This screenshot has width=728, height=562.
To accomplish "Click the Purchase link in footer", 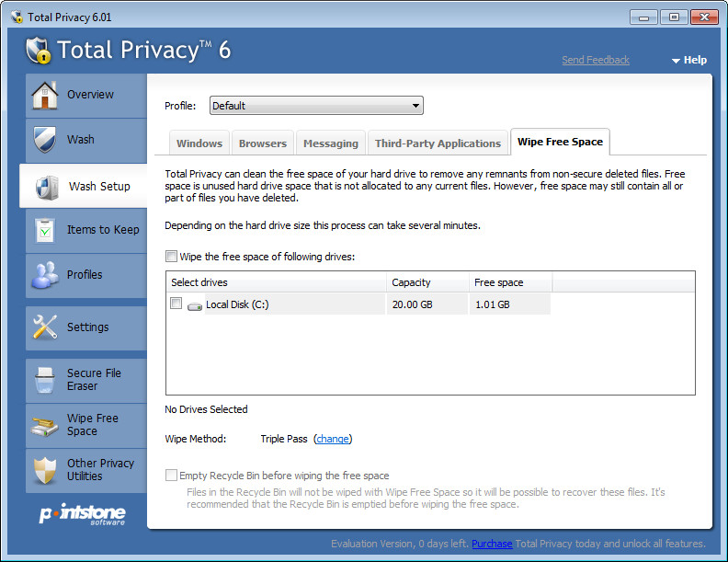I will point(492,544).
